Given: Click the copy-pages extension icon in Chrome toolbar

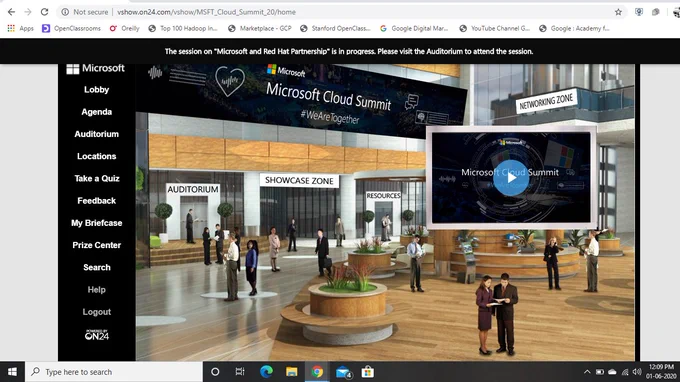Looking at the screenshot, I should (x=656, y=12).
